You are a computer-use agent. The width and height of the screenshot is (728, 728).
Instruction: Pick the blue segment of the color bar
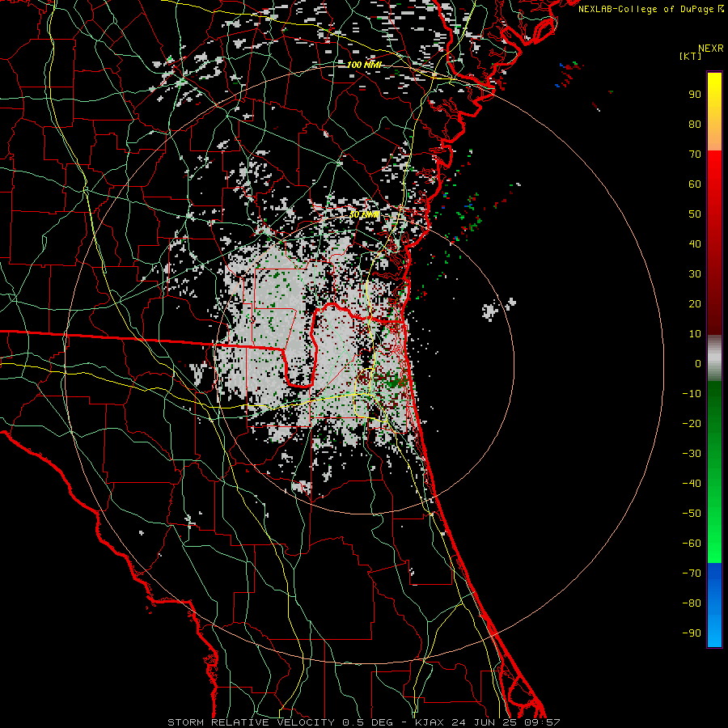714,605
